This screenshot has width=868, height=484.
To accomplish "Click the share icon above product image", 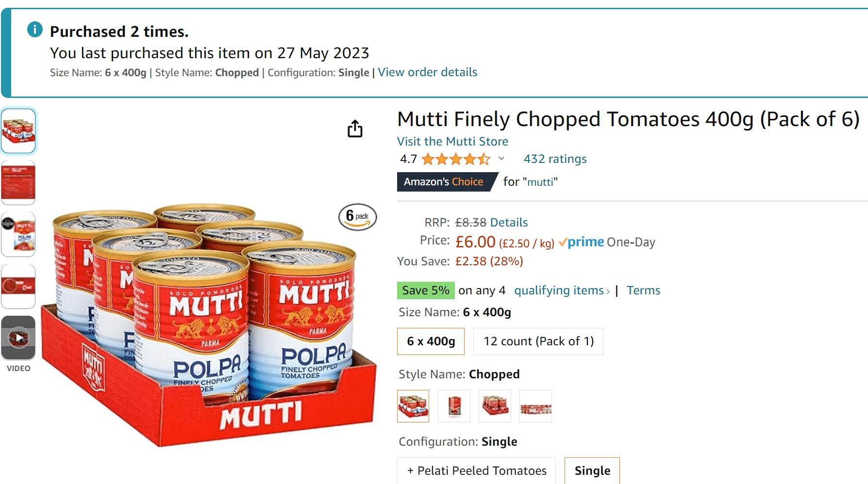I will [355, 129].
